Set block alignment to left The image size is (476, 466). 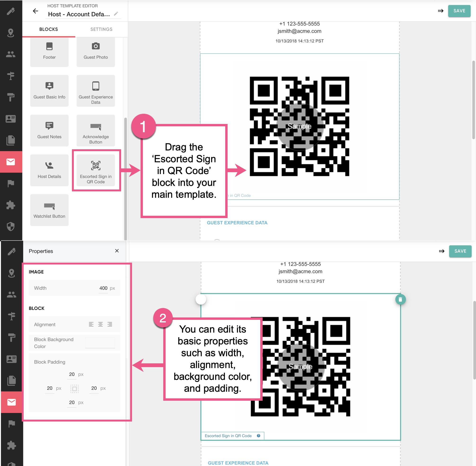click(x=91, y=324)
